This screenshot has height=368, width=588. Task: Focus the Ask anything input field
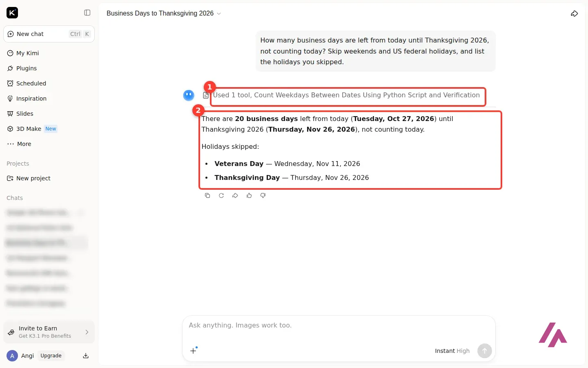[x=339, y=326]
